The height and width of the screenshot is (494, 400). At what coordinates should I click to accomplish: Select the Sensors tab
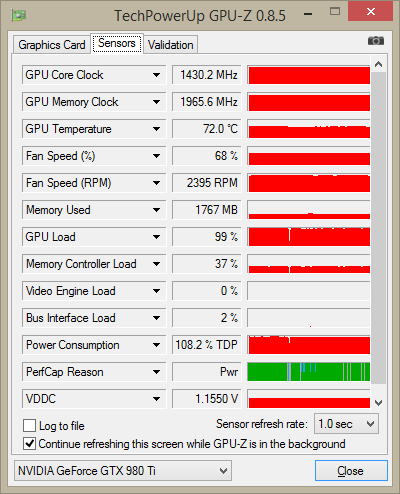(x=117, y=43)
